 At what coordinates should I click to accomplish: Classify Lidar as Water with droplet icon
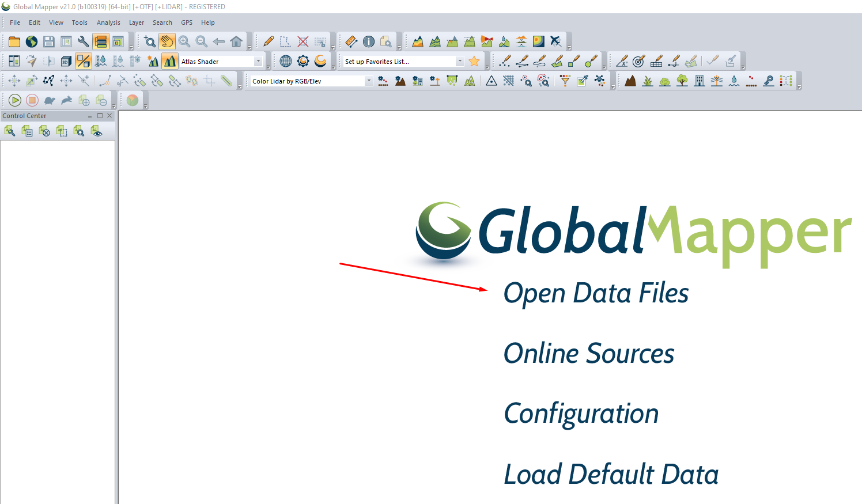(x=734, y=81)
